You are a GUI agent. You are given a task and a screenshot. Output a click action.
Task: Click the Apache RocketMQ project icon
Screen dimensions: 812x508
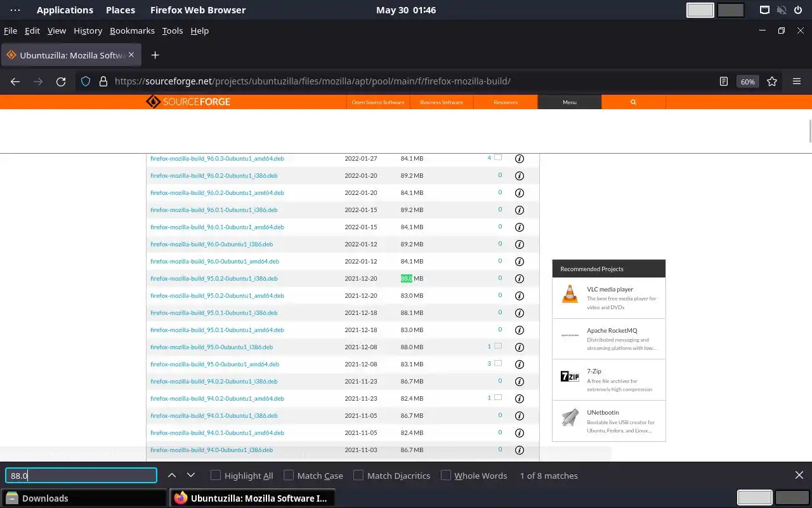click(570, 335)
